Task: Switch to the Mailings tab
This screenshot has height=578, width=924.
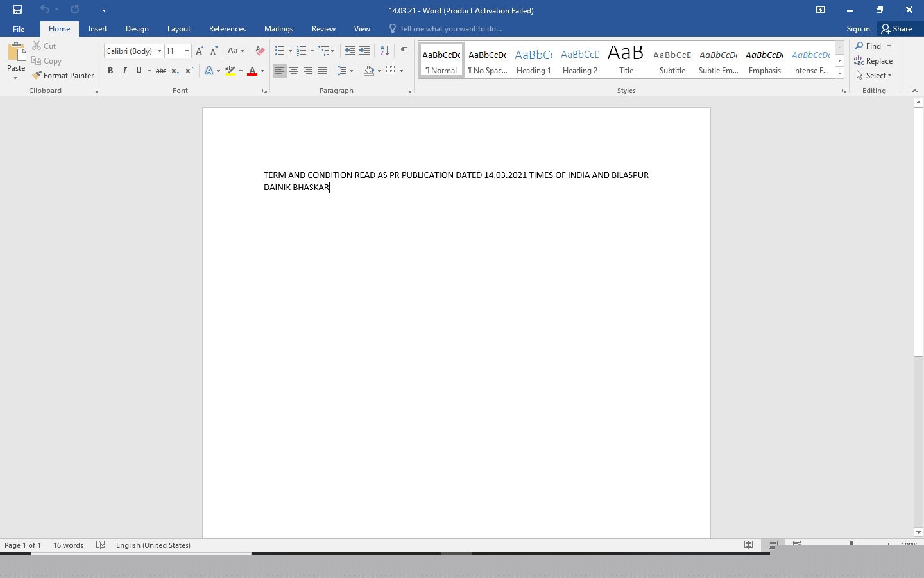Action: [278, 29]
